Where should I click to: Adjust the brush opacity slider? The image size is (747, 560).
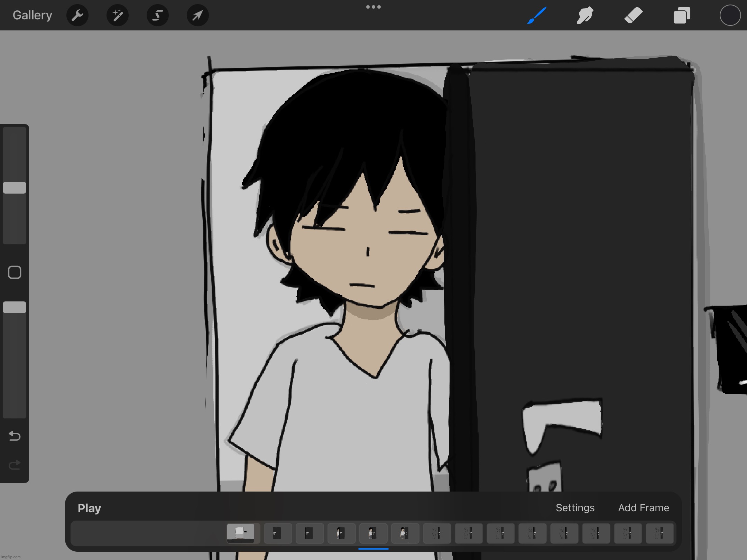coord(15,307)
